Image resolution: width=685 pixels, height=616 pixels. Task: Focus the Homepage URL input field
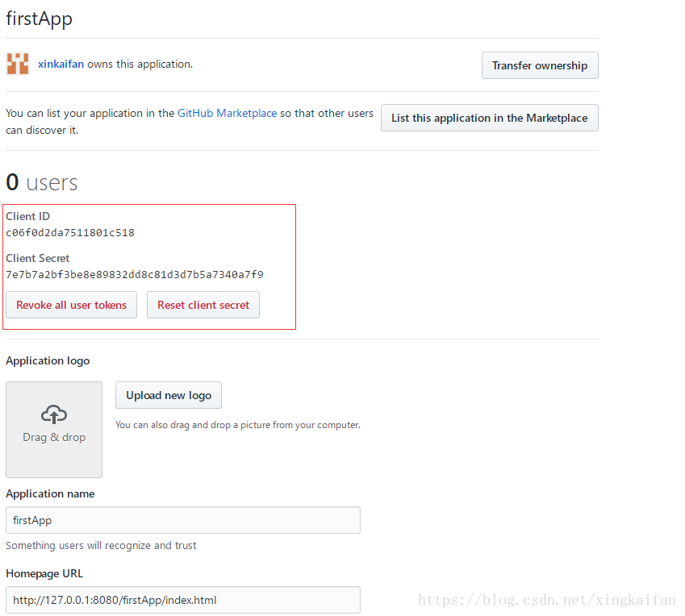point(183,600)
